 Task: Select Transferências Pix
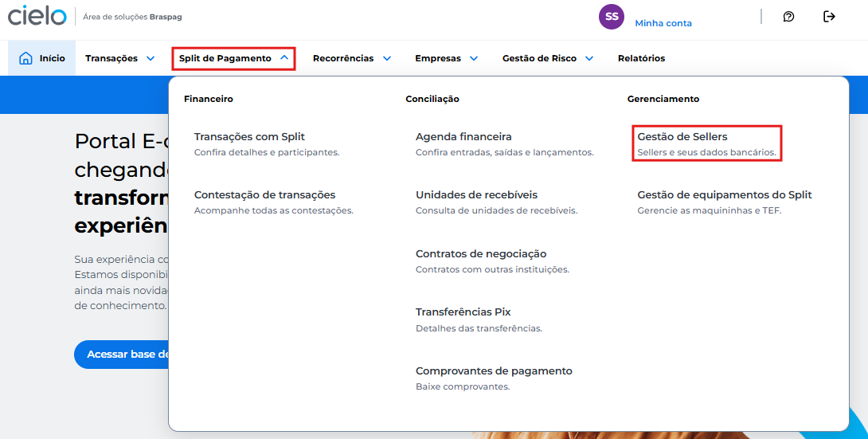tap(479, 319)
